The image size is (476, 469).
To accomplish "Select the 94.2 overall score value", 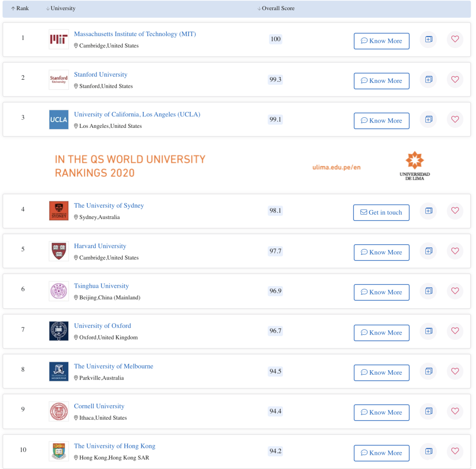I will (x=275, y=451).
